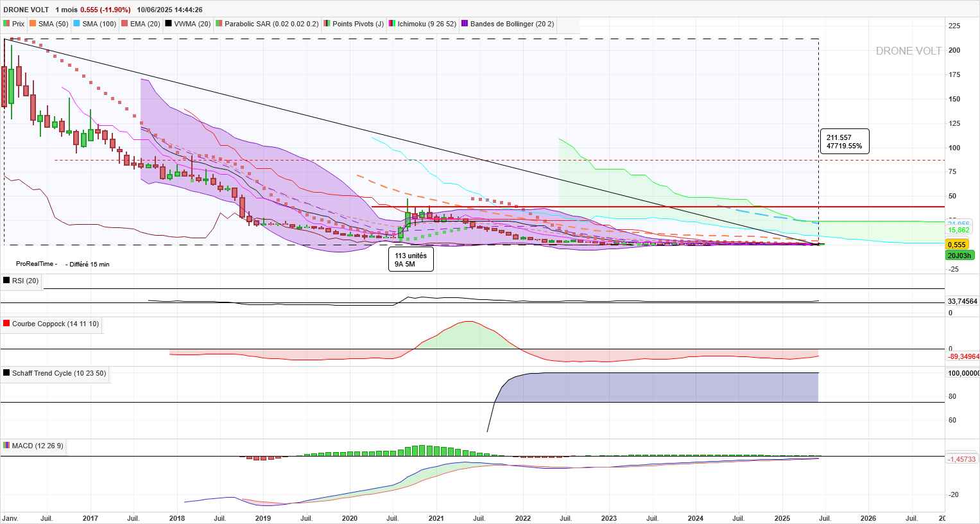
Task: Click the green 20J03h countdown tag
Action: [x=959, y=255]
